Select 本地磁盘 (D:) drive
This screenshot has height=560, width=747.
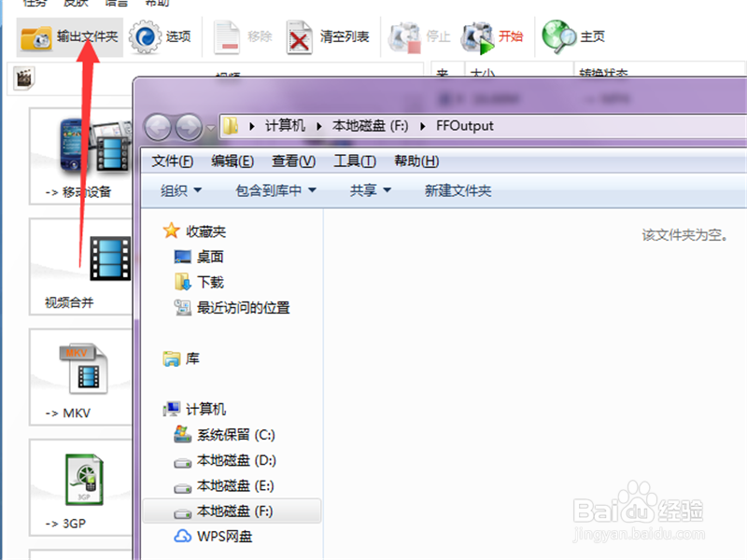pyautogui.click(x=225, y=460)
